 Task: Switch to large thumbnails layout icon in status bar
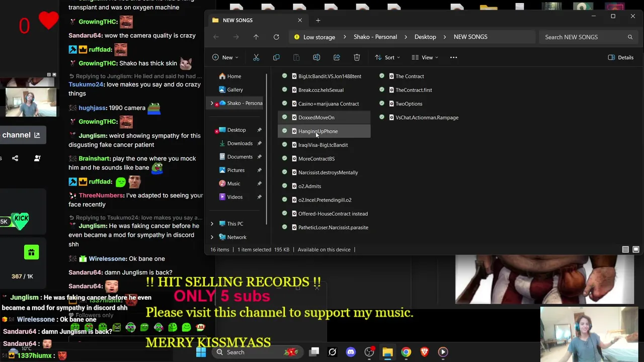636,249
